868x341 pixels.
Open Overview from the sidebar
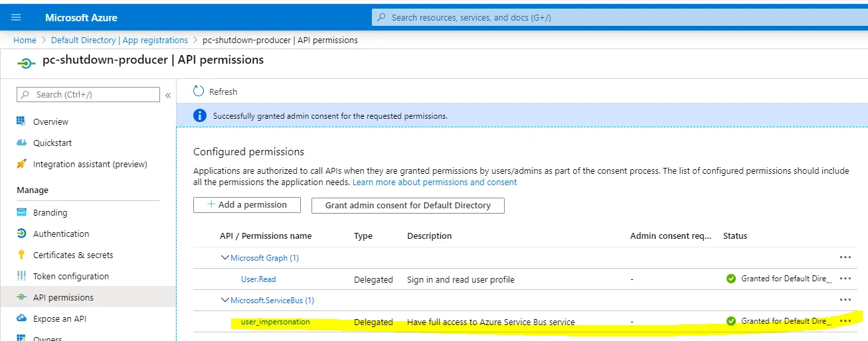click(50, 122)
